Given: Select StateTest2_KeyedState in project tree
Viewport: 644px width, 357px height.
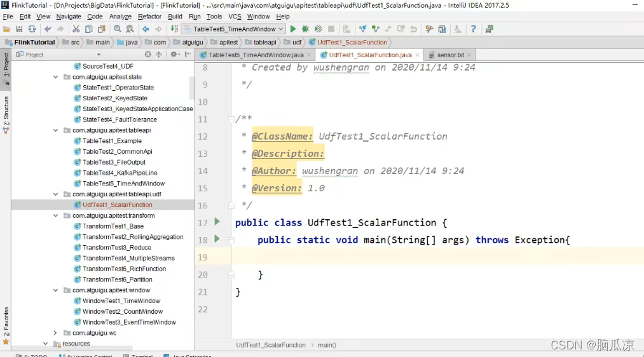Looking at the screenshot, I should click(x=114, y=98).
